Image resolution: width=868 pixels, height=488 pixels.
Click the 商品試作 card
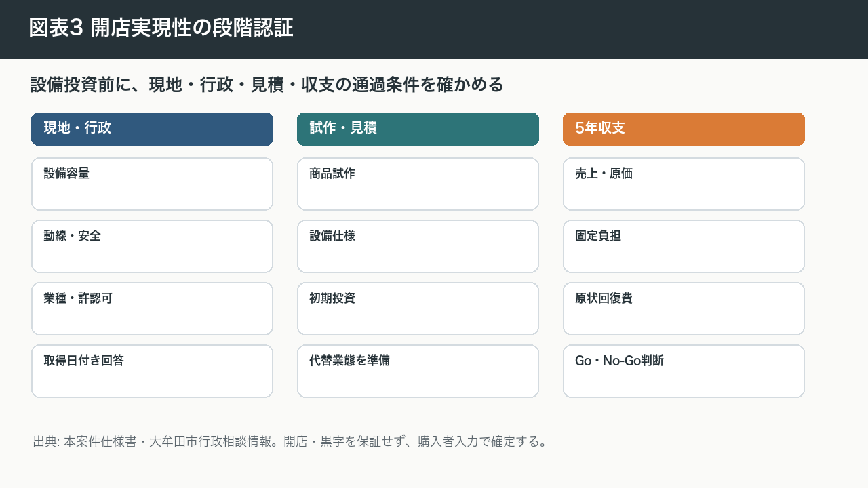tap(418, 184)
